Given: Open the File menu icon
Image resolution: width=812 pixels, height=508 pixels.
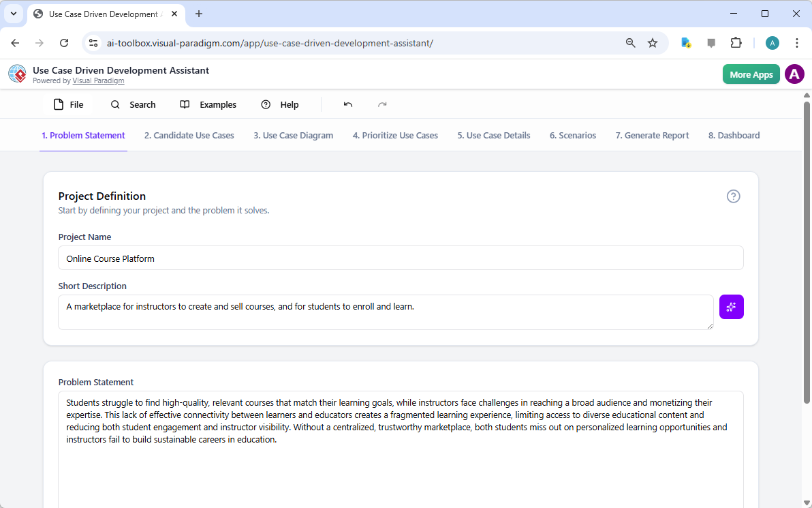Looking at the screenshot, I should point(59,104).
